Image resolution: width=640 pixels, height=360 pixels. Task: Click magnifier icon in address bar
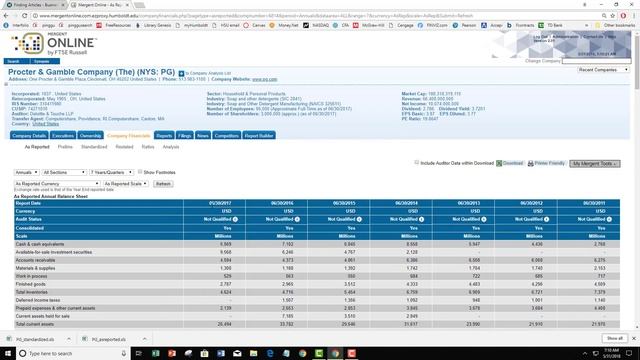pyautogui.click(x=604, y=16)
